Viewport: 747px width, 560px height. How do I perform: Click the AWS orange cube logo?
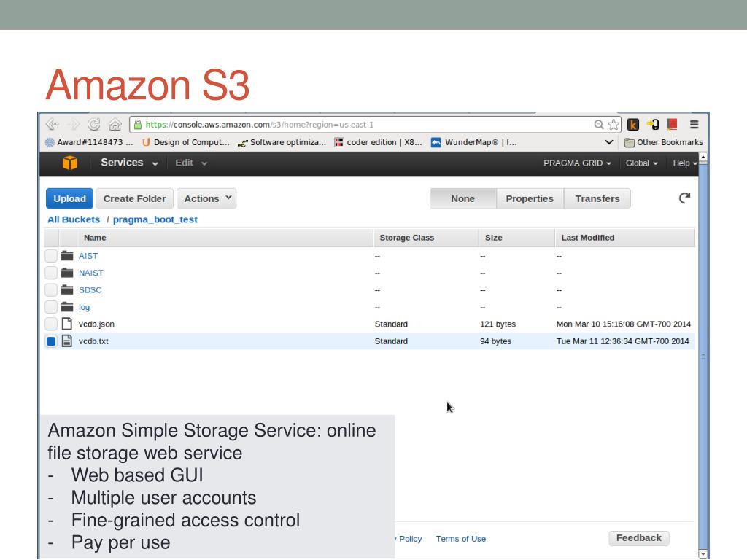click(x=70, y=163)
